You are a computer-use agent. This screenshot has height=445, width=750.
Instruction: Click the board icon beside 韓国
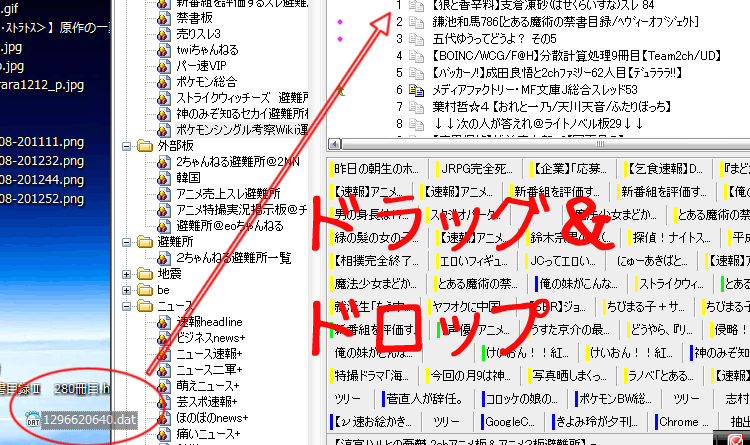point(164,178)
